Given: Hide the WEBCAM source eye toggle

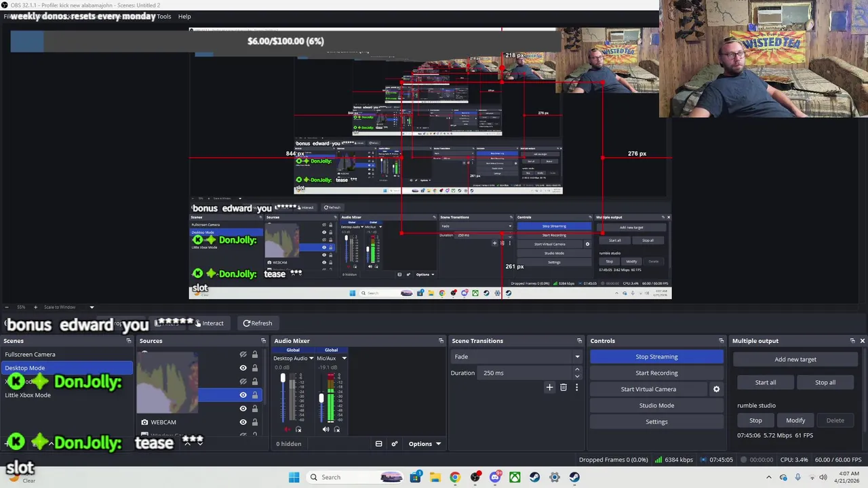Looking at the screenshot, I should tap(243, 422).
